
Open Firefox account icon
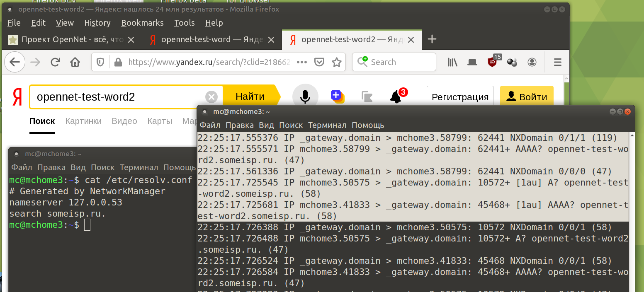pos(532,62)
